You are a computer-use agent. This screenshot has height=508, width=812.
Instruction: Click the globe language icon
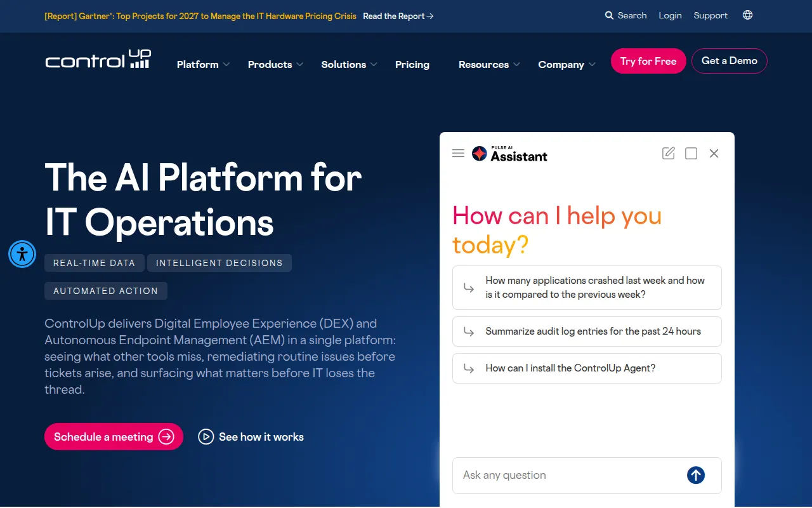tap(747, 15)
